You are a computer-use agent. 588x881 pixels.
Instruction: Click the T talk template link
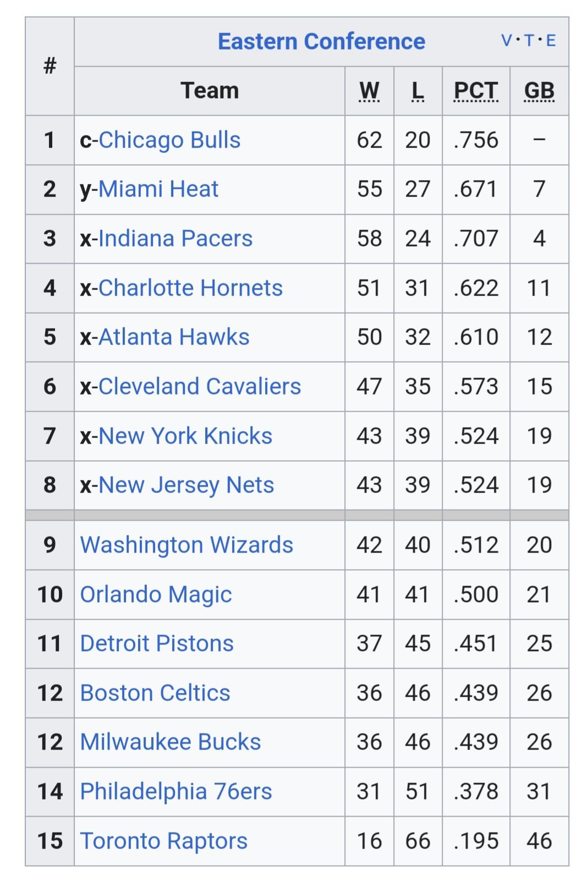529,40
